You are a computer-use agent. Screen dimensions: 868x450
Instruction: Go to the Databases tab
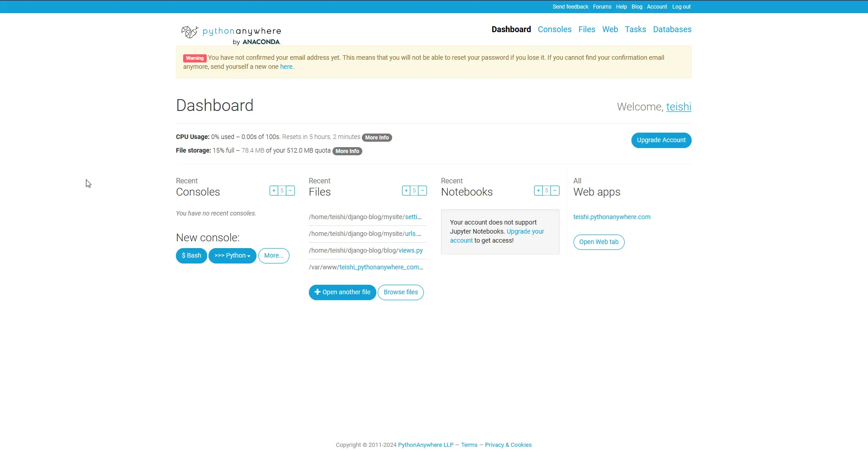pyautogui.click(x=672, y=29)
